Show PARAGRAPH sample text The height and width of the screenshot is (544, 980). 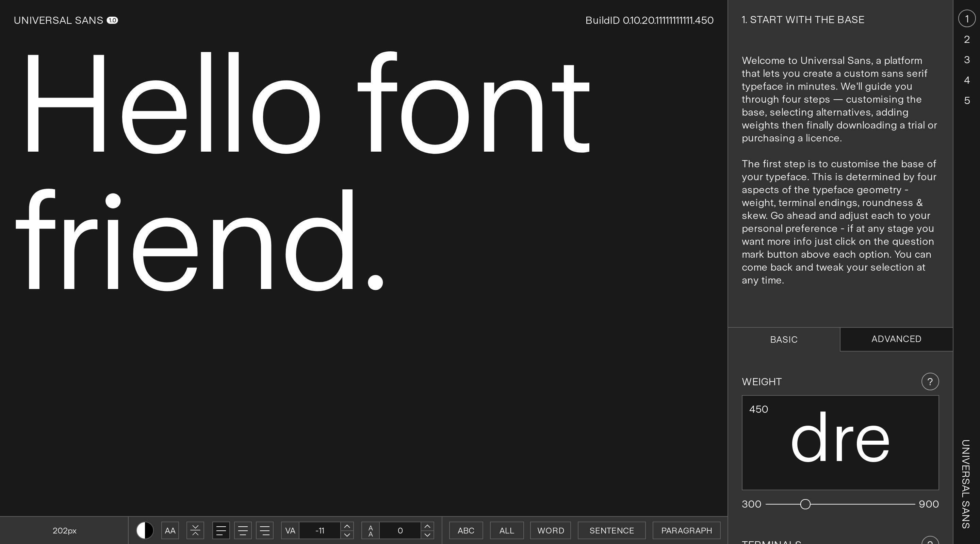pyautogui.click(x=686, y=530)
